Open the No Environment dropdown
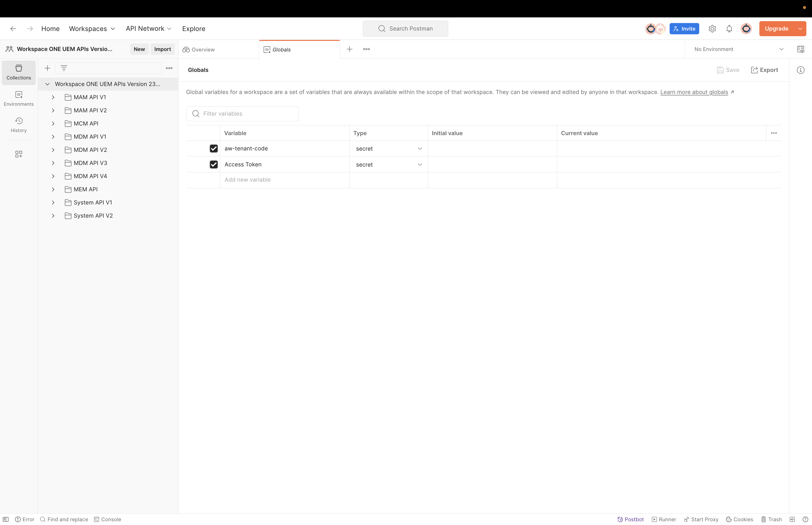This screenshot has width=812, height=525. pyautogui.click(x=737, y=49)
